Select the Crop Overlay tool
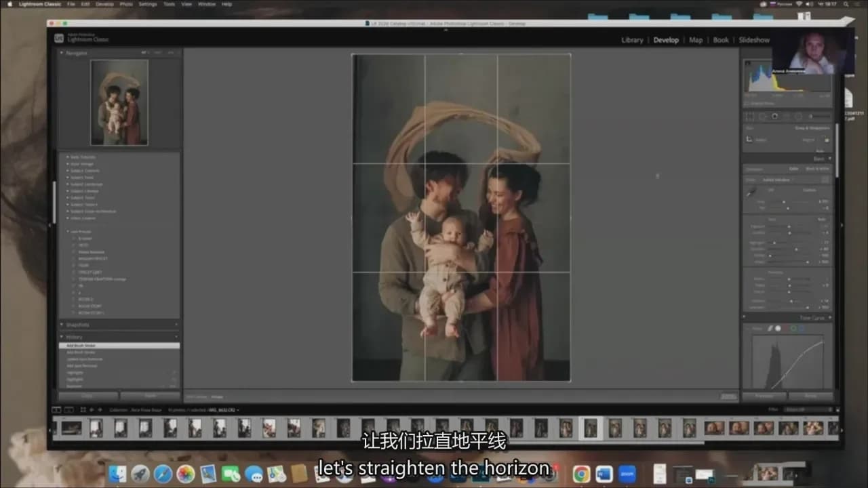 click(x=750, y=117)
